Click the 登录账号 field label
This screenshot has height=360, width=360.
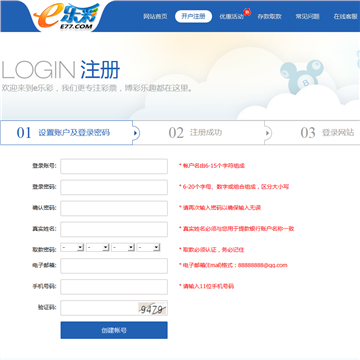tap(44, 166)
